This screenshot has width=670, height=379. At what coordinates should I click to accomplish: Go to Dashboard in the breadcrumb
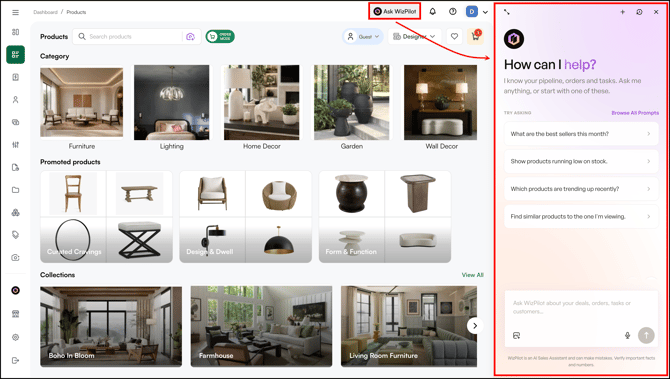click(x=45, y=12)
